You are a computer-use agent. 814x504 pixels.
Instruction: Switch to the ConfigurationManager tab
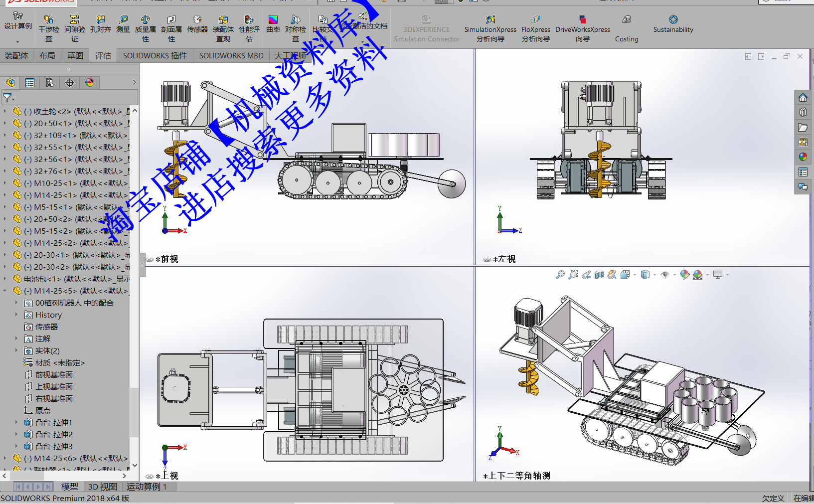pyautogui.click(x=50, y=83)
